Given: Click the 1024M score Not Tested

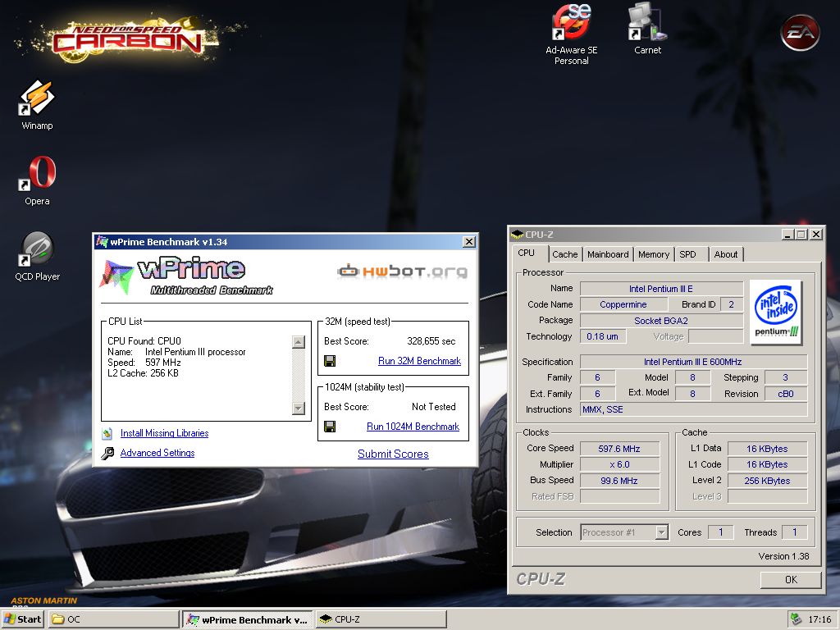Looking at the screenshot, I should coord(433,407).
